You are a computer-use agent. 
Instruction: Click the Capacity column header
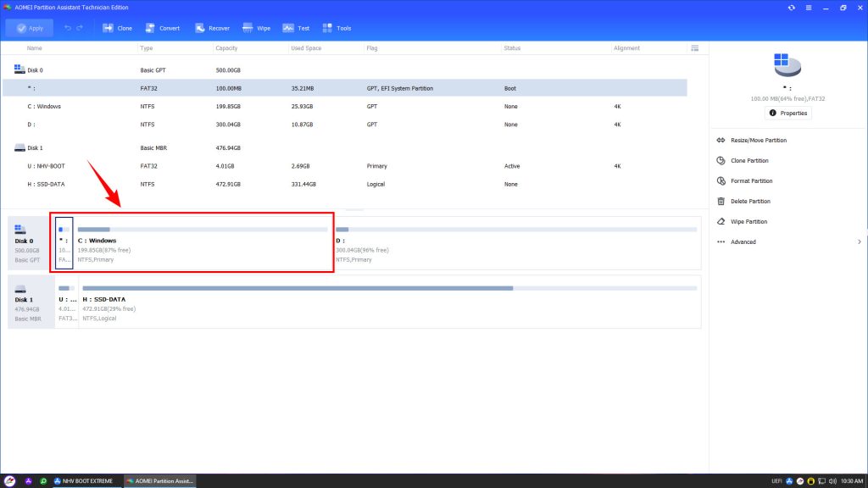click(x=226, y=48)
